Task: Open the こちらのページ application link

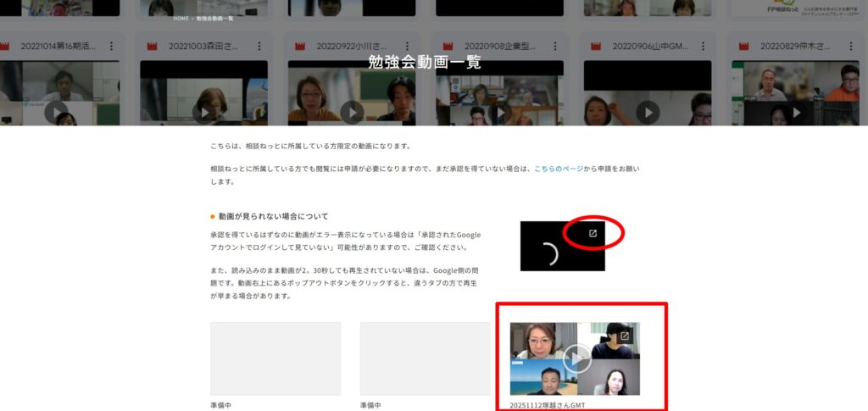Action: pos(559,169)
